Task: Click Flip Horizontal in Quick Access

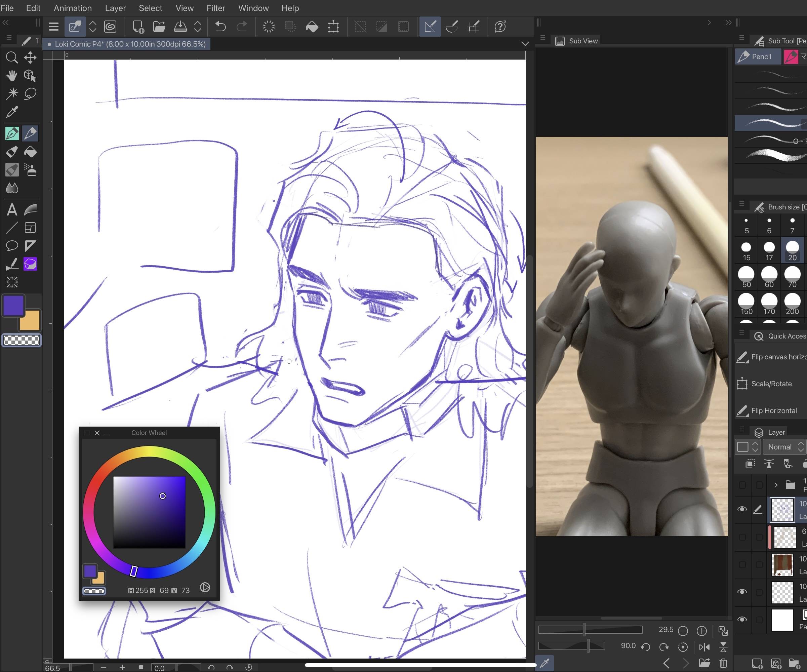Action: click(771, 410)
